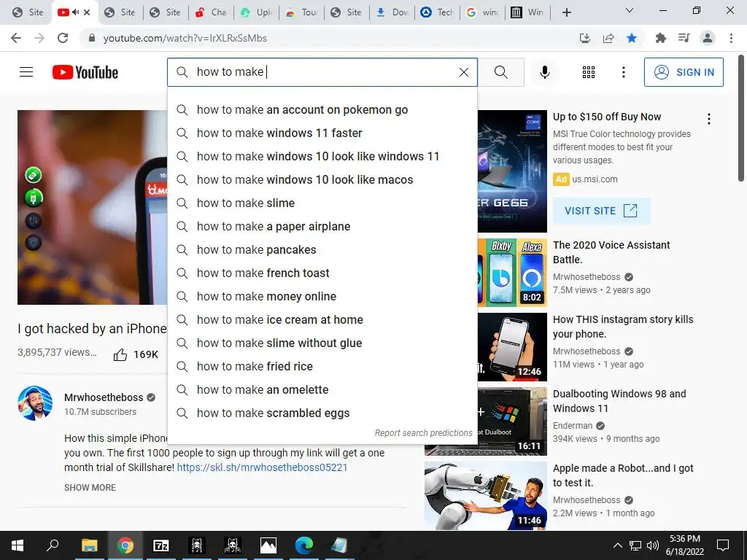The image size is (747, 560).
Task: Expand the tab search chevron
Action: (630, 10)
